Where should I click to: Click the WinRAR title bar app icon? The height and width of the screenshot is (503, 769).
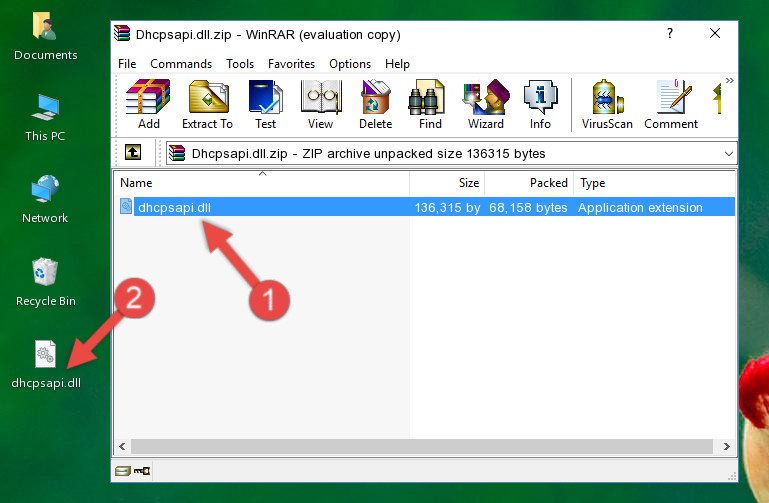pyautogui.click(x=122, y=33)
